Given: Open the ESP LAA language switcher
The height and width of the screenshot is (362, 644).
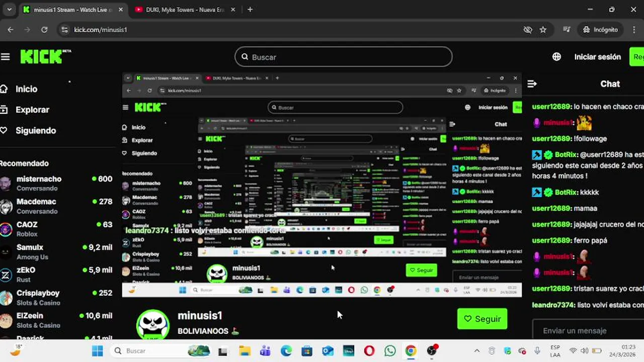Looking at the screenshot, I should point(555,351).
